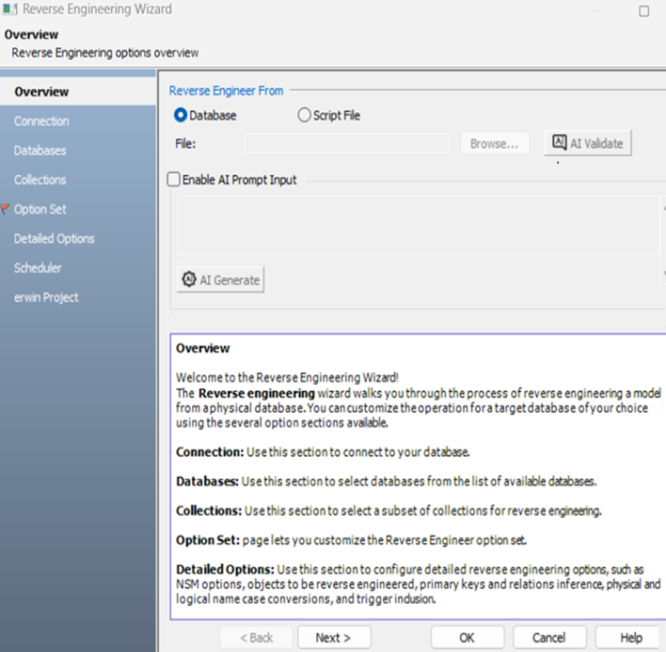Open Help for the wizard

(631, 637)
